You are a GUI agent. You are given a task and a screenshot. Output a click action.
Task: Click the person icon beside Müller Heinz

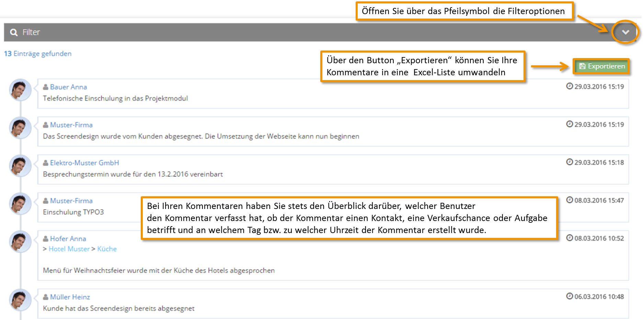(x=46, y=297)
